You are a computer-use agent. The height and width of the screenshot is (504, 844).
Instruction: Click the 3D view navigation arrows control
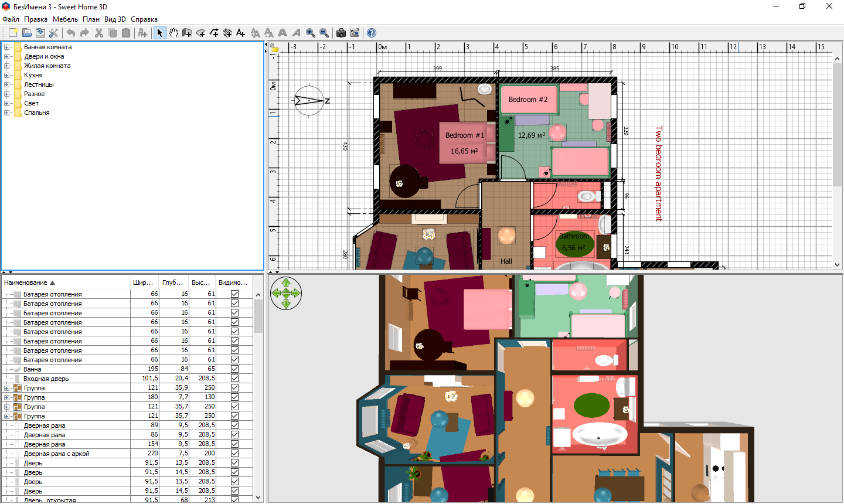286,293
